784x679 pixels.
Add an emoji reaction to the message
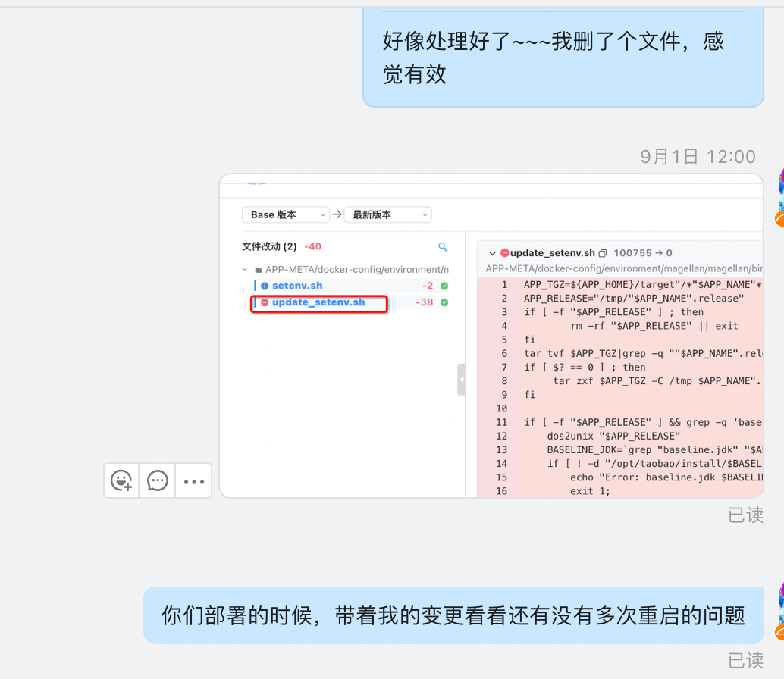tap(121, 480)
